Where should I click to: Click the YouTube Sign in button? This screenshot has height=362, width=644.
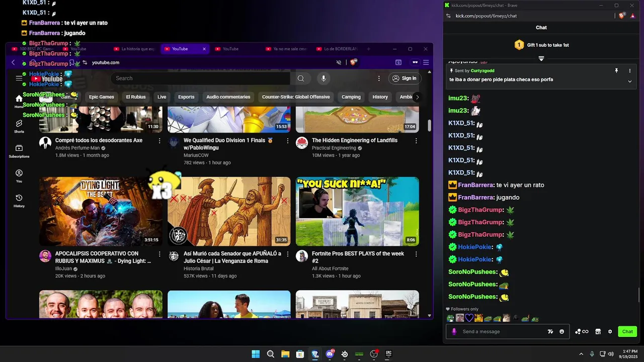tap(405, 78)
